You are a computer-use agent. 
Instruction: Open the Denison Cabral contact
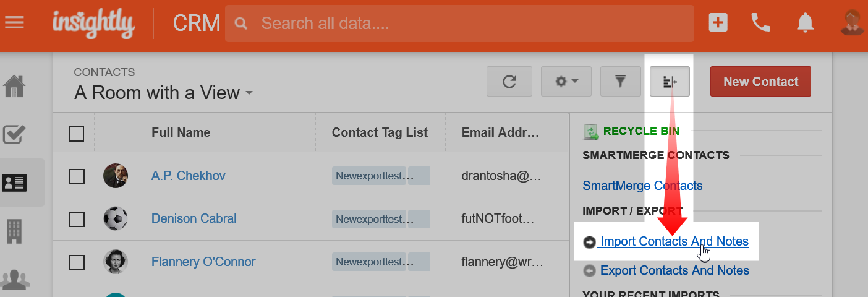(194, 218)
